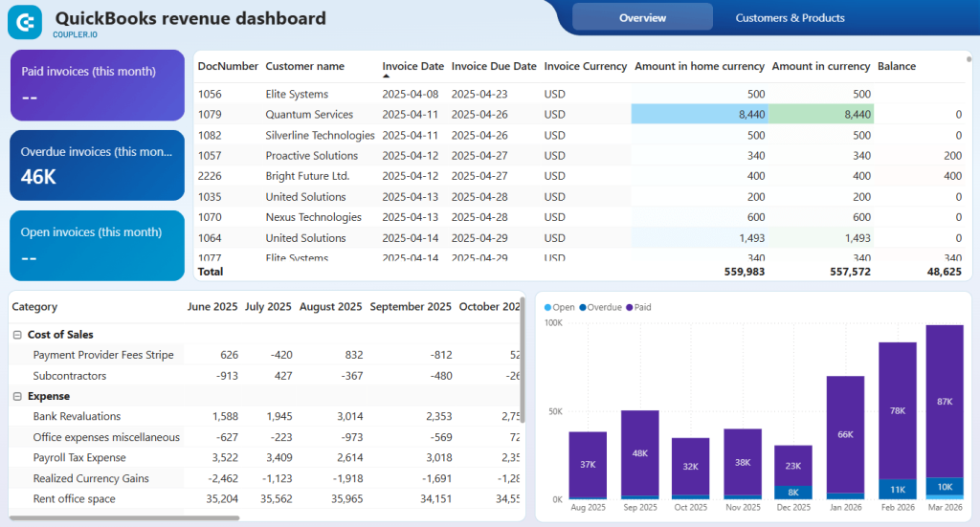Collapse the Expense category group
980x527 pixels.
coord(17,397)
